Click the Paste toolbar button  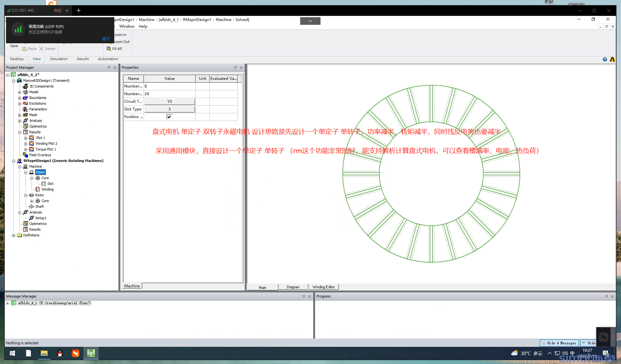point(29,49)
